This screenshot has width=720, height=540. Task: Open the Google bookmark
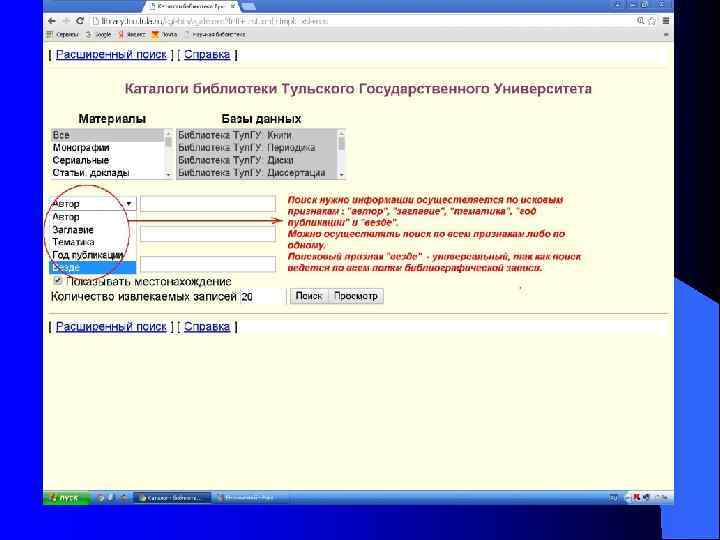(x=99, y=34)
